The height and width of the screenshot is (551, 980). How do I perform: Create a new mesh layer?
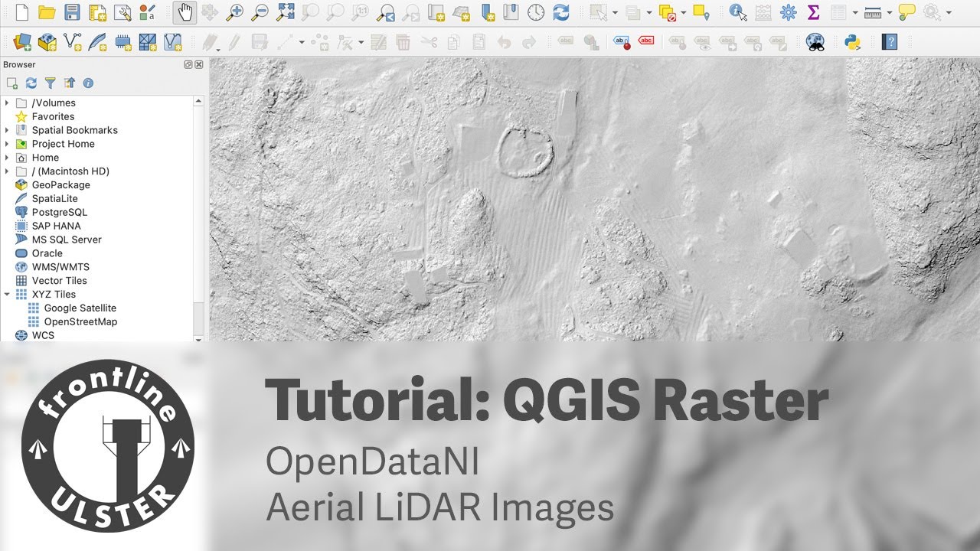(x=148, y=42)
